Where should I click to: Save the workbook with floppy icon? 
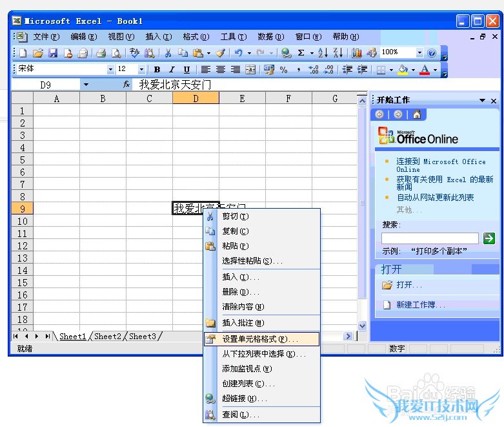pyautogui.click(x=53, y=53)
